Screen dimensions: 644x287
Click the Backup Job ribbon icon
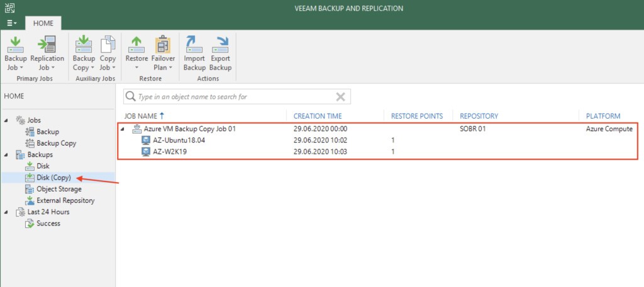tap(16, 45)
